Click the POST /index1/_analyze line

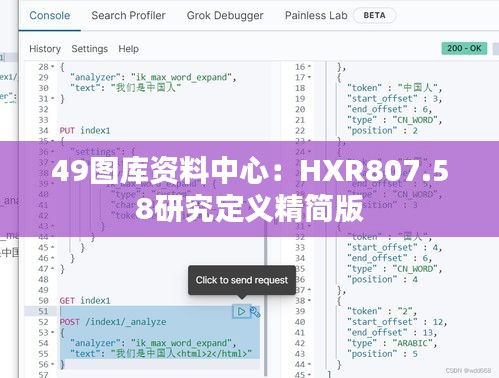coord(113,322)
